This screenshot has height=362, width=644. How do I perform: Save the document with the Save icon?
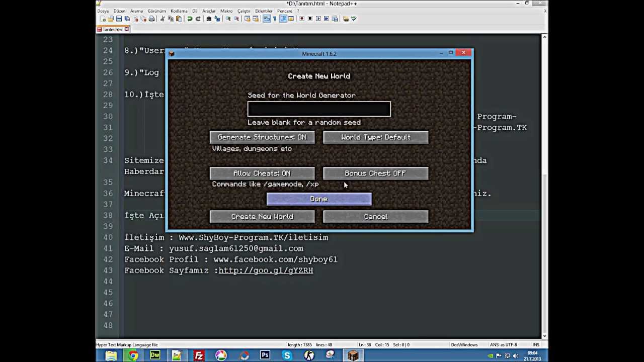(119, 19)
